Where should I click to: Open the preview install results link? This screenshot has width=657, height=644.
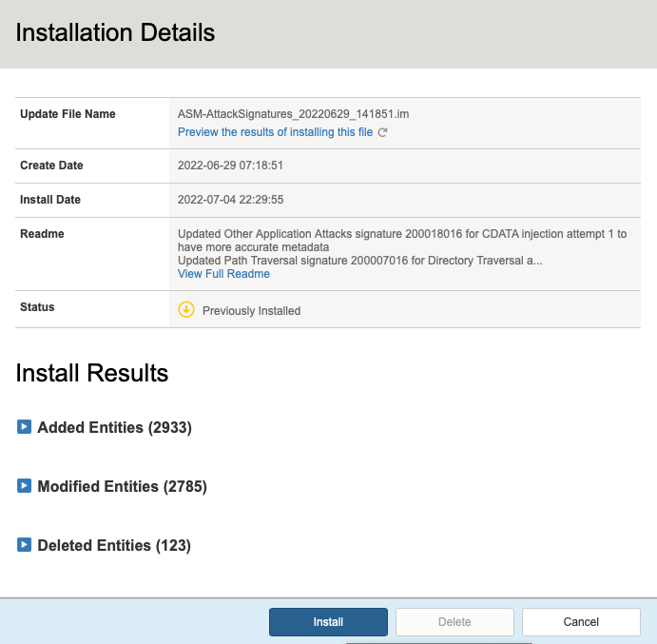[x=275, y=132]
